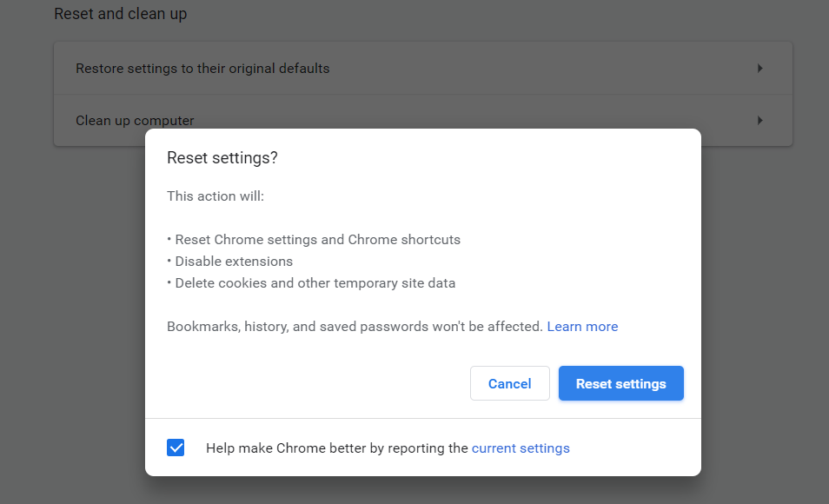Uncheck the Help make Chrome better checkbox
Viewport: 829px width, 504px height.
[x=176, y=448]
